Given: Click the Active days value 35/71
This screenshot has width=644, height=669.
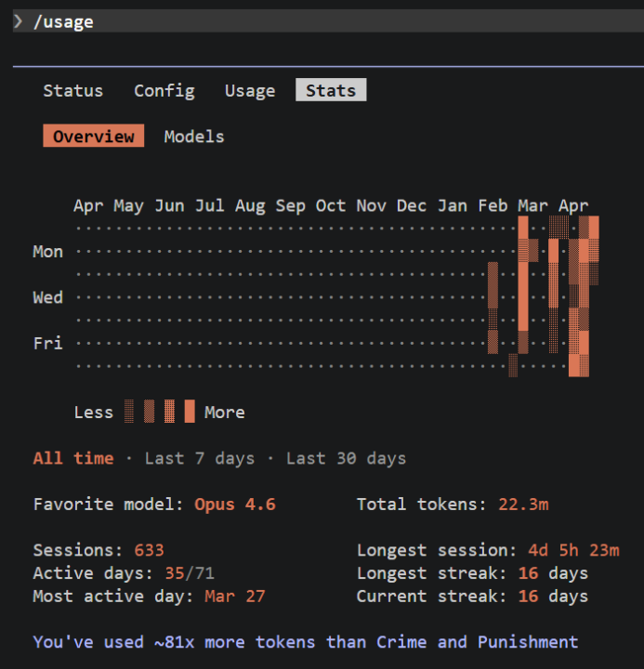Looking at the screenshot, I should [x=190, y=573].
